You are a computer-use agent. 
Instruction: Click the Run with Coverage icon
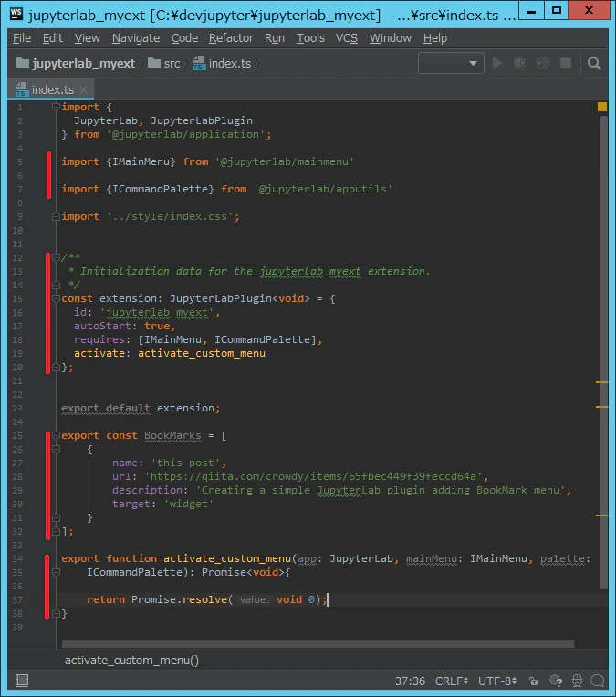click(x=543, y=63)
